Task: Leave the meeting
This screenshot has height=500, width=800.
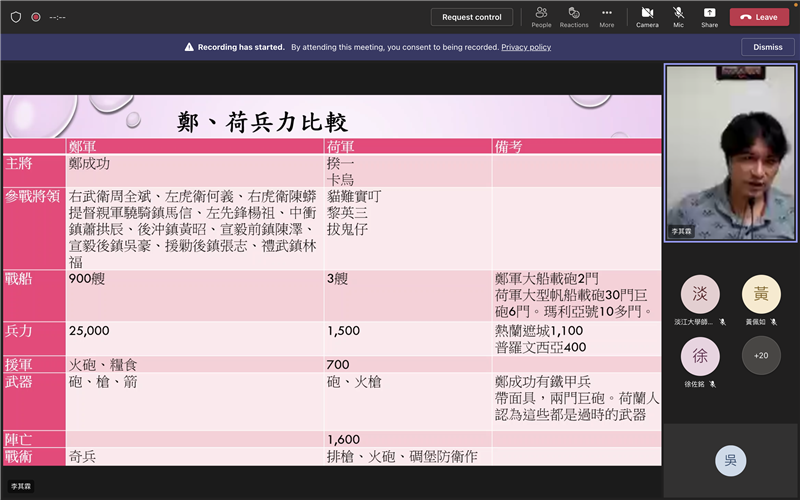Action: coord(759,17)
